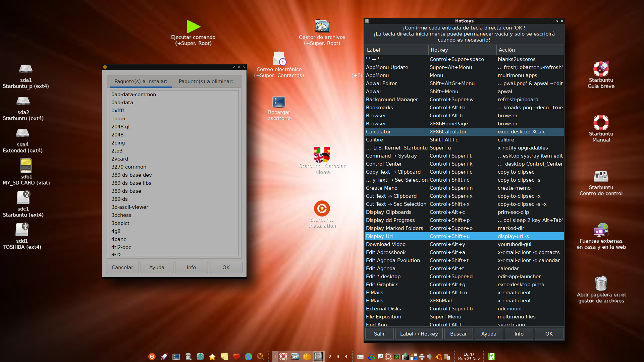This screenshot has height=362, width=644.
Task: Click the camera screenshot icon in the system tray
Action: (x=405, y=357)
